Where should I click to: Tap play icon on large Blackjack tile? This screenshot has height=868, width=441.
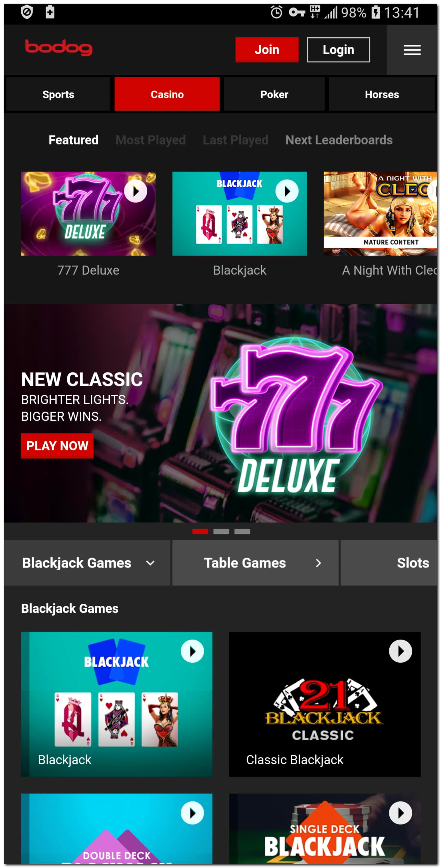click(192, 651)
